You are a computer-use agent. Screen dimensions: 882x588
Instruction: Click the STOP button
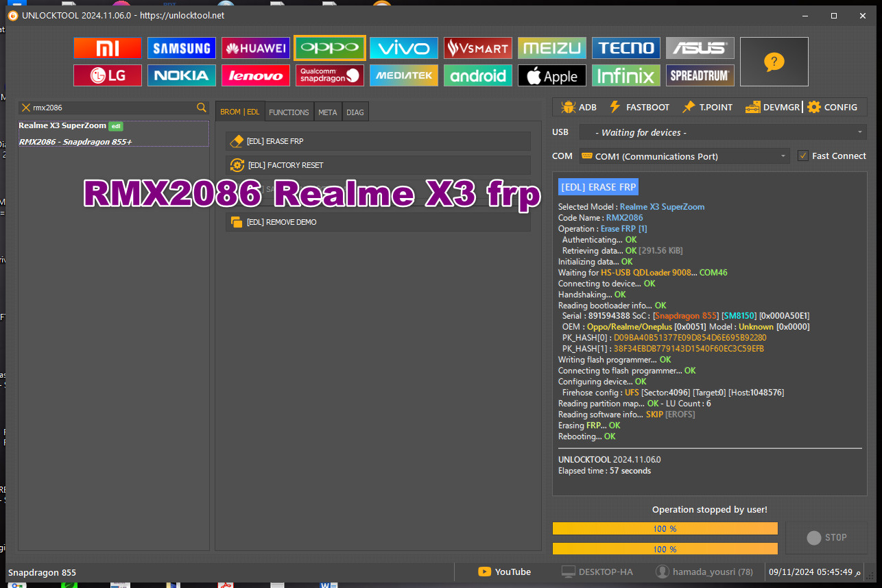click(826, 537)
